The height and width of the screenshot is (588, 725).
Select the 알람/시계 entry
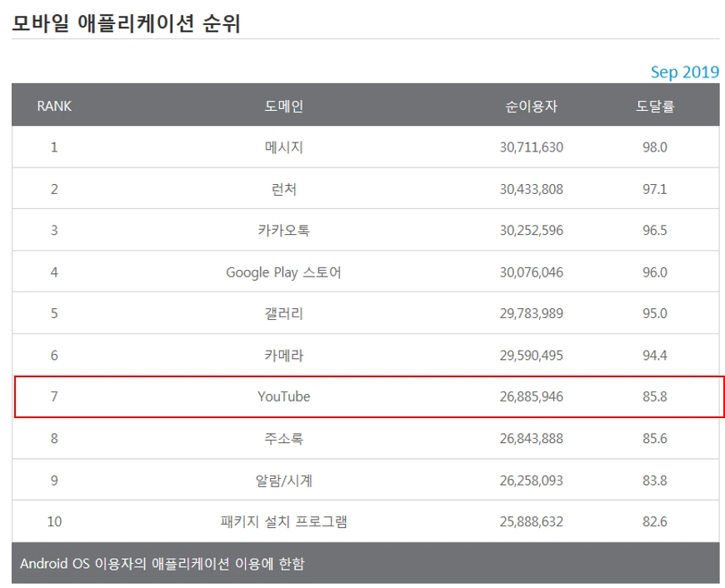point(284,479)
